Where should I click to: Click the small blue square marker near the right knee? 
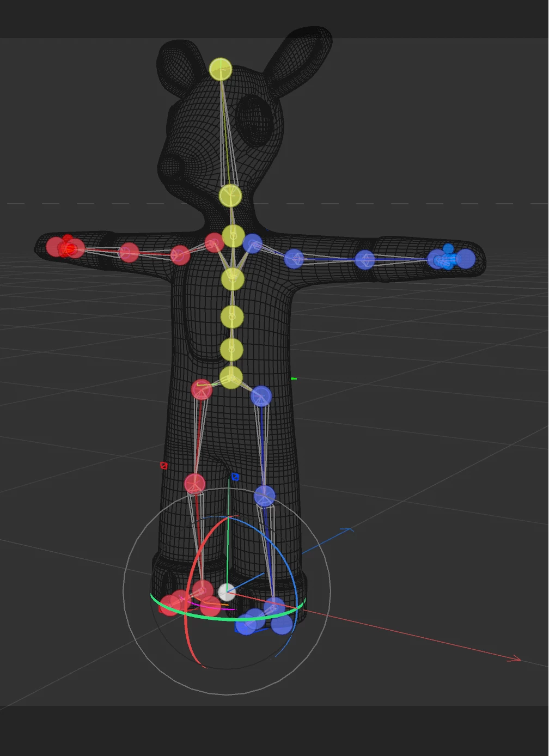tap(235, 476)
